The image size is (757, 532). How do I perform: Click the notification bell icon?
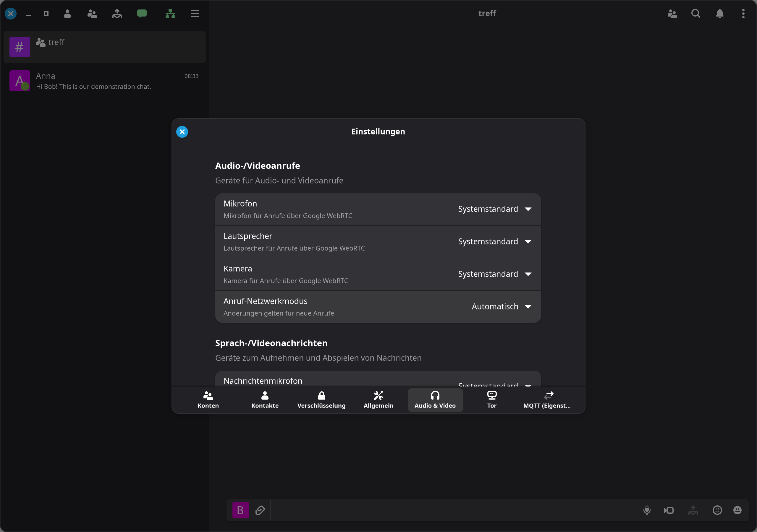720,14
